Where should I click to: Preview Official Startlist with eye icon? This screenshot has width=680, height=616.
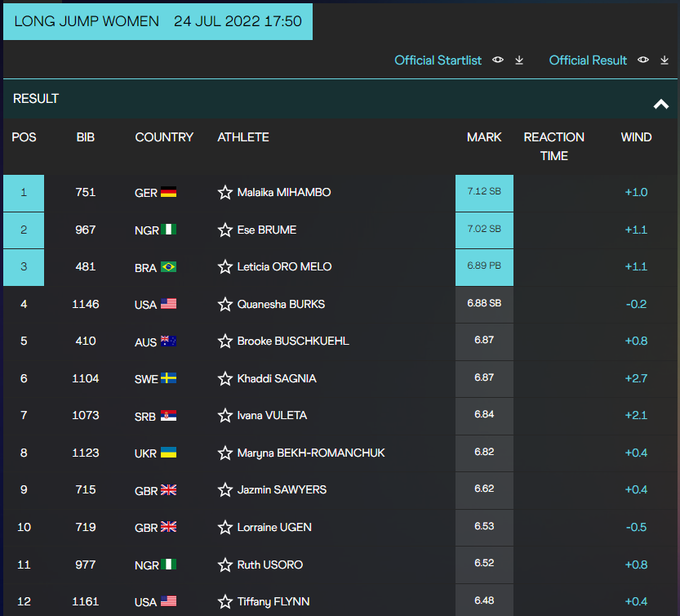[x=498, y=61]
